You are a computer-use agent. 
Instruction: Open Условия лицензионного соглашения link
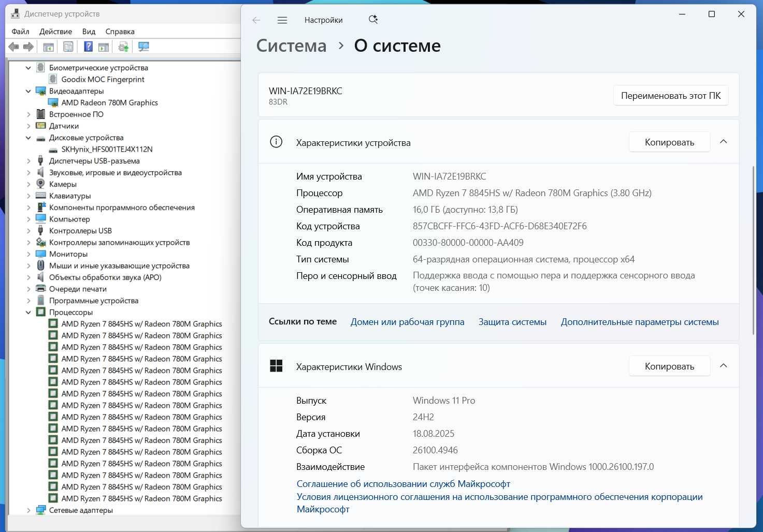click(499, 503)
